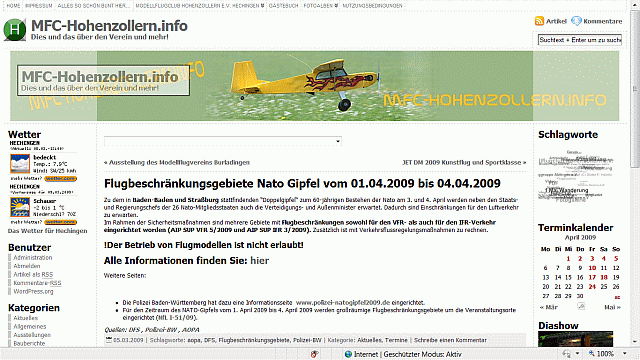Viewport: 640px width, 360px height.
Task: Open the Diashow slideshow thumbnail
Action: [576, 339]
